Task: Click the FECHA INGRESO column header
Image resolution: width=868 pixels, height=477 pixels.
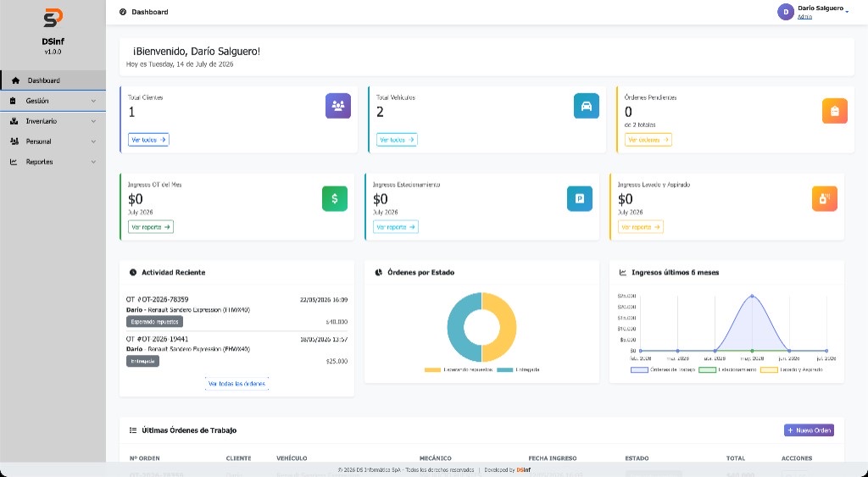Action: pyautogui.click(x=553, y=458)
